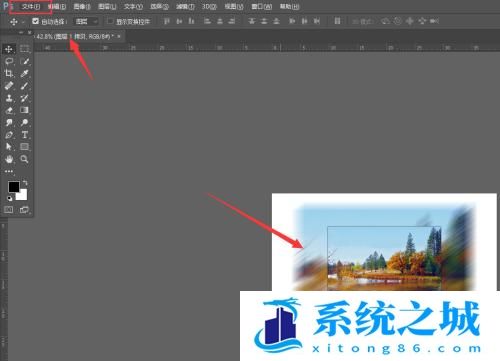Select the Zoom tool
This screenshot has width=500, height=361.
(x=24, y=159)
